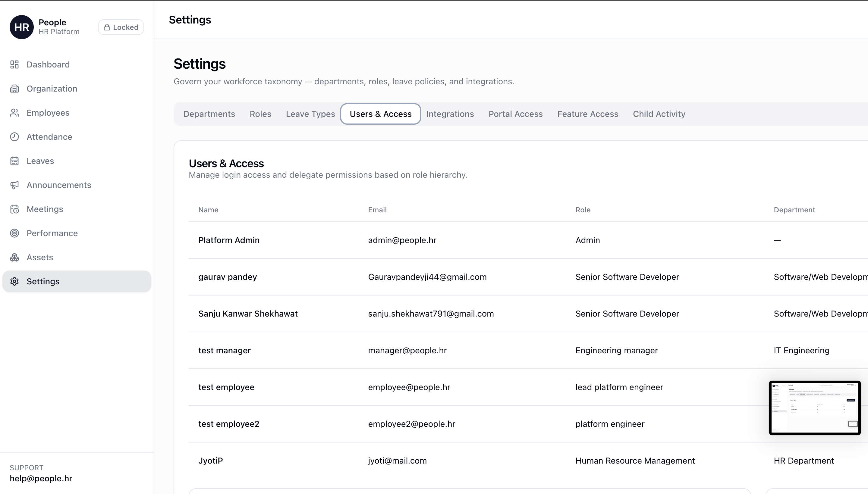Click the floating screenshot preview thumbnail
868x494 pixels.
[814, 408]
